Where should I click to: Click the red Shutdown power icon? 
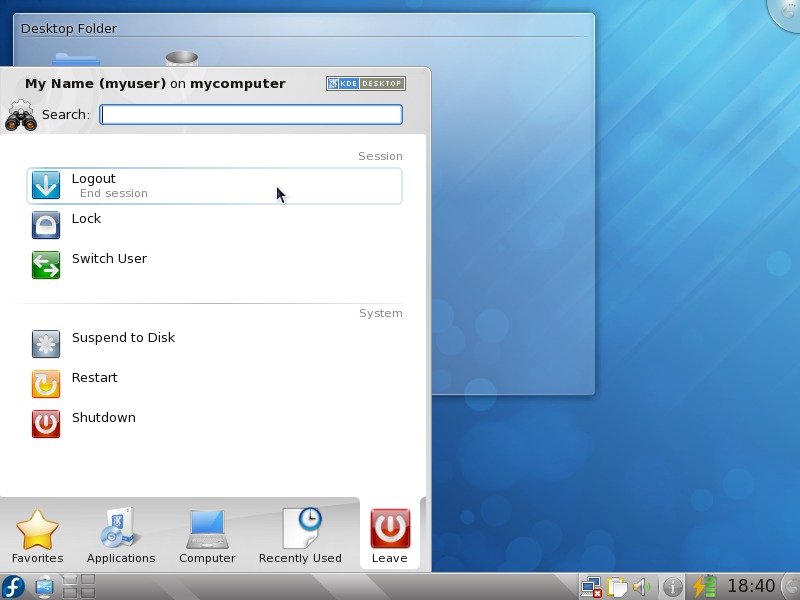(x=46, y=423)
